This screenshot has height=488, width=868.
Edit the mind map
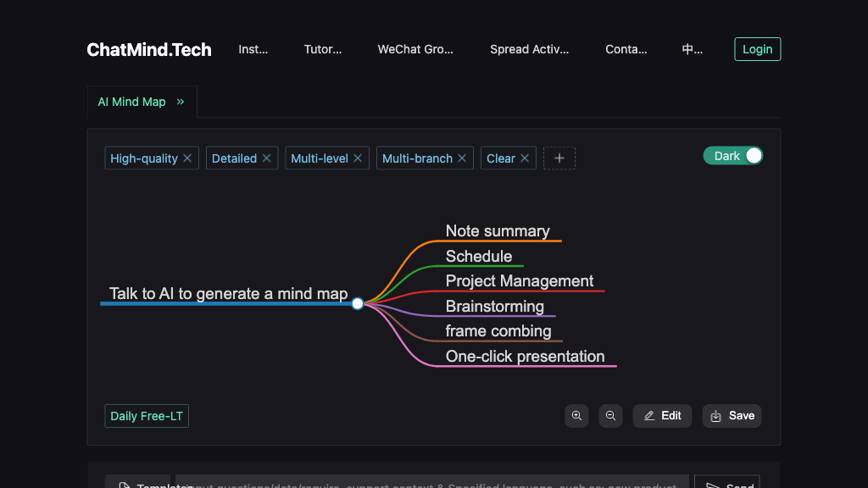point(662,416)
